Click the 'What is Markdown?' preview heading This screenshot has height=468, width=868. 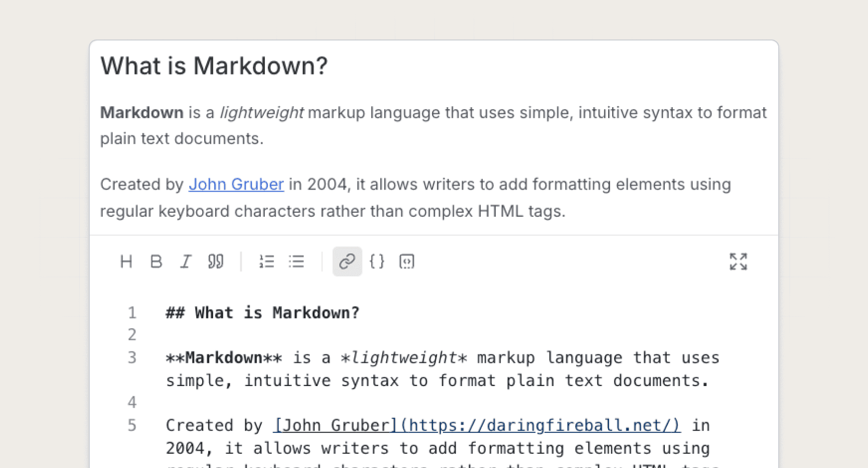point(214,66)
